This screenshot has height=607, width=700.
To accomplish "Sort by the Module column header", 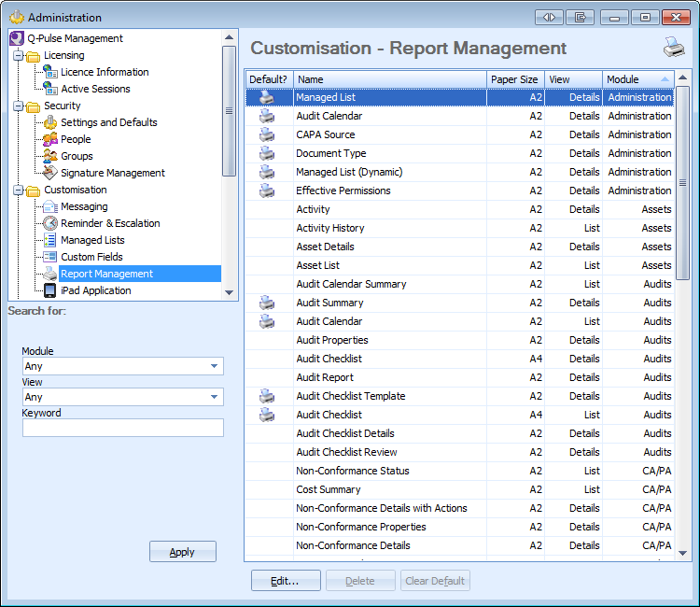I will click(x=638, y=79).
